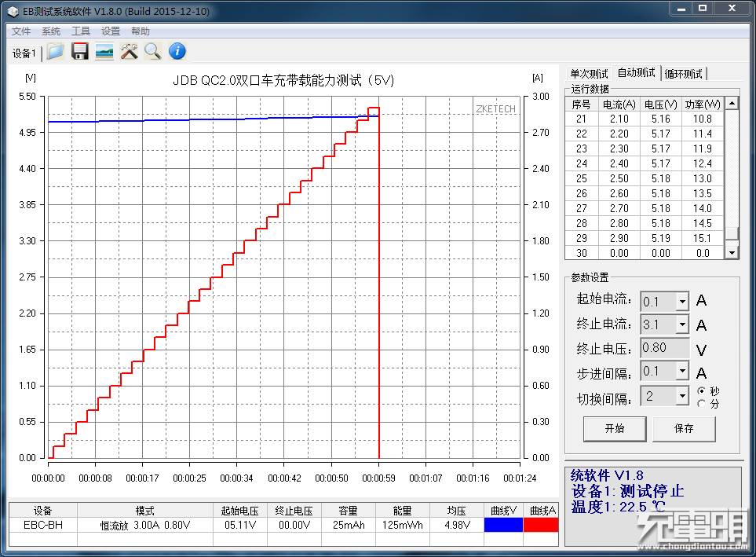Click the 4.98V average voltage cell

(457, 525)
